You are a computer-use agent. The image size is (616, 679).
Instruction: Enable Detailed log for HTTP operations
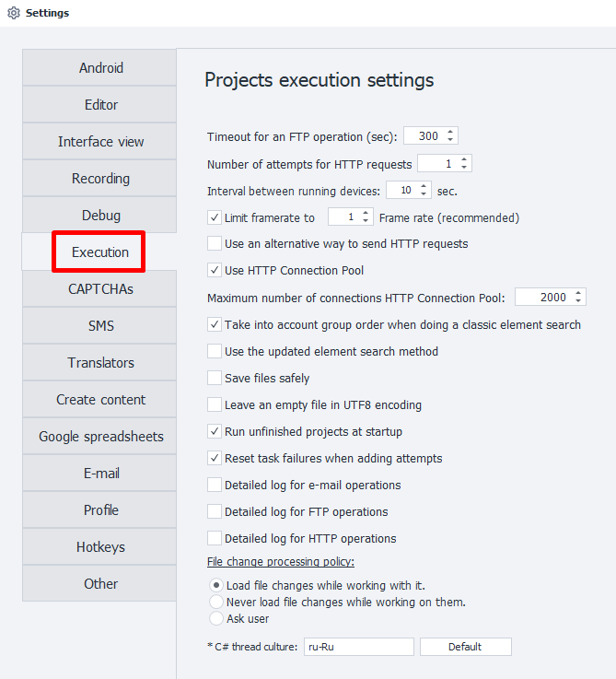tap(215, 539)
